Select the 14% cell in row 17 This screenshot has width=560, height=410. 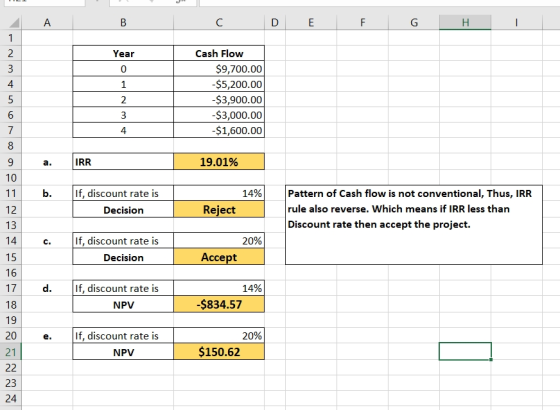click(219, 288)
